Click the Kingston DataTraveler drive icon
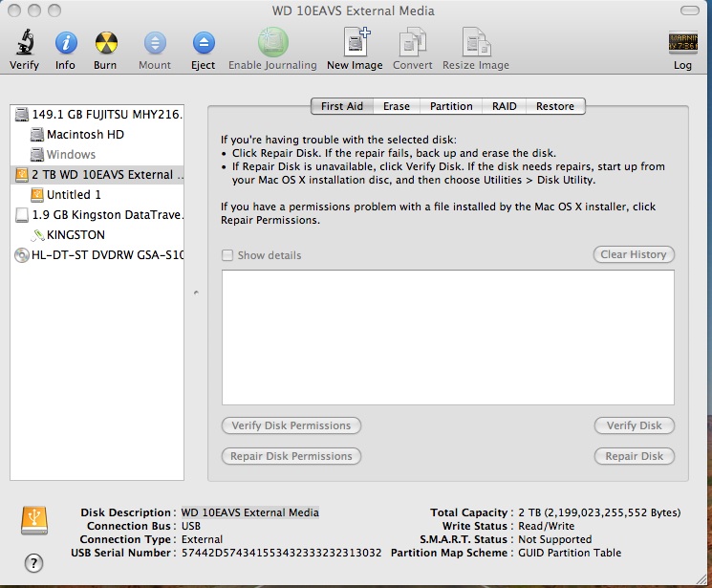This screenshot has width=712, height=588. [x=21, y=214]
